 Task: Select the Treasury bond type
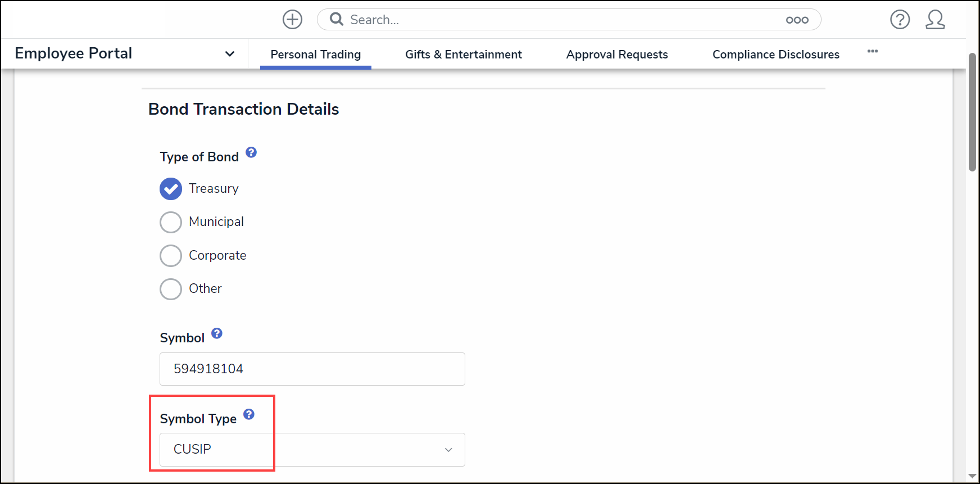[x=171, y=189]
